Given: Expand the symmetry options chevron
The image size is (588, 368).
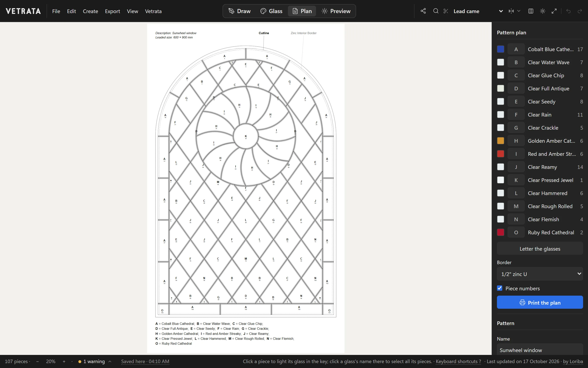Looking at the screenshot, I should [x=519, y=11].
